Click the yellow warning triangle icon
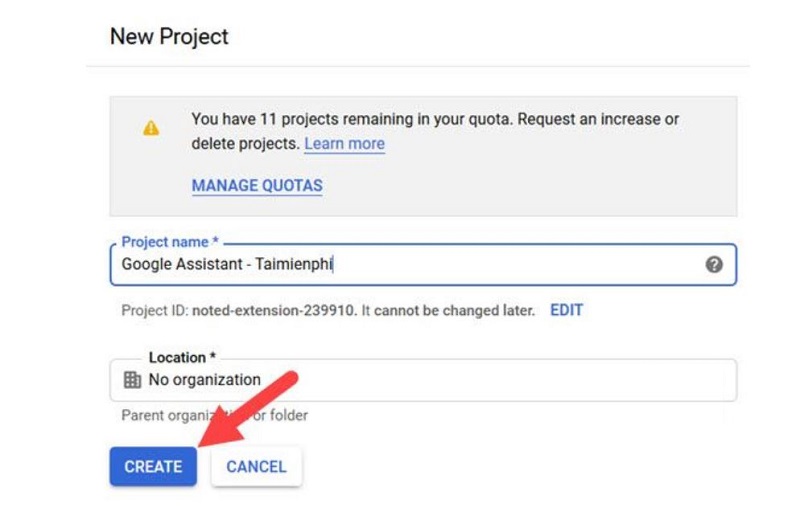This screenshot has width=800, height=520. click(x=151, y=128)
